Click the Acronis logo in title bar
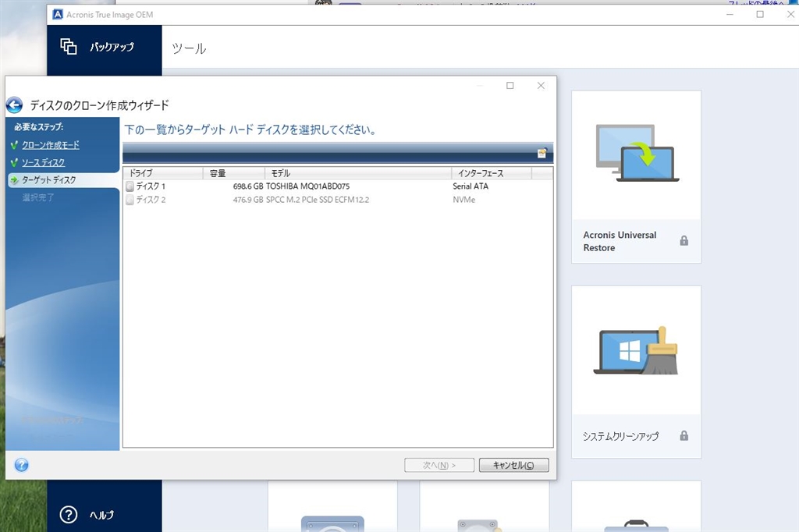799x532 pixels. (x=58, y=14)
